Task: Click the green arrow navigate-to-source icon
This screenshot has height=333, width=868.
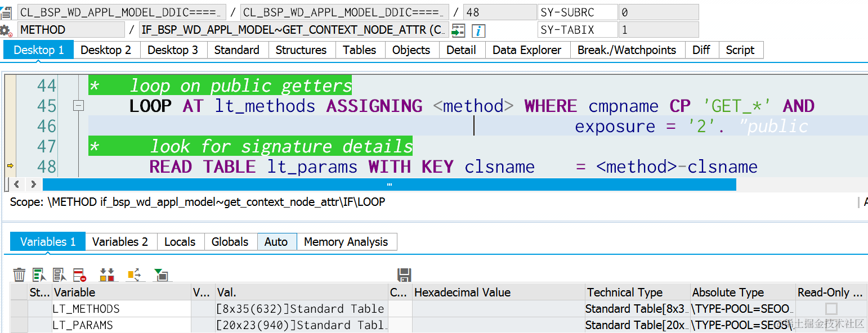Action: pos(458,30)
